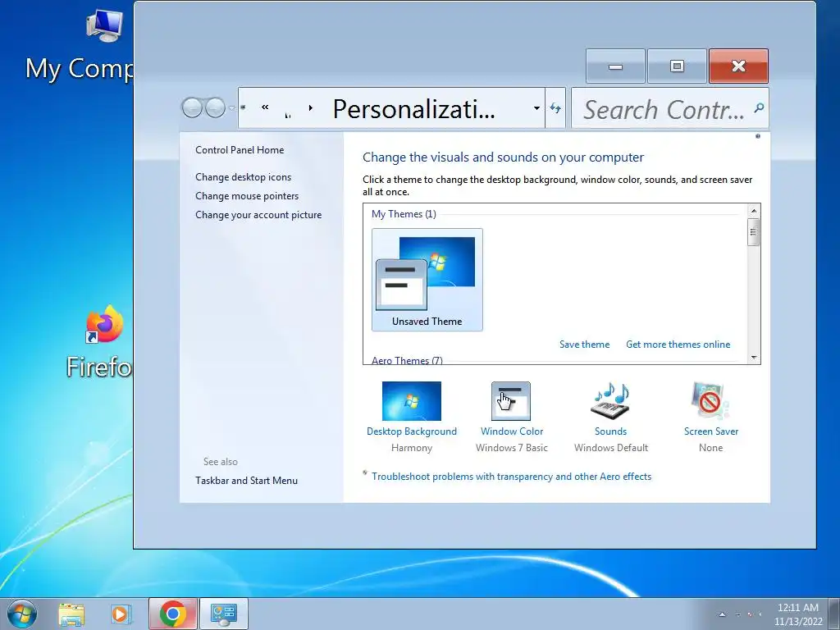Click the search magnifier icon
Viewport: 840px width, 630px height.
[x=759, y=108]
